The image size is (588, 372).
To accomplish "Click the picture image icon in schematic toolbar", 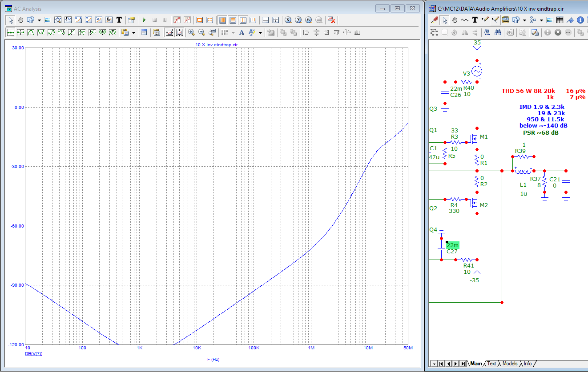I will pos(550,20).
